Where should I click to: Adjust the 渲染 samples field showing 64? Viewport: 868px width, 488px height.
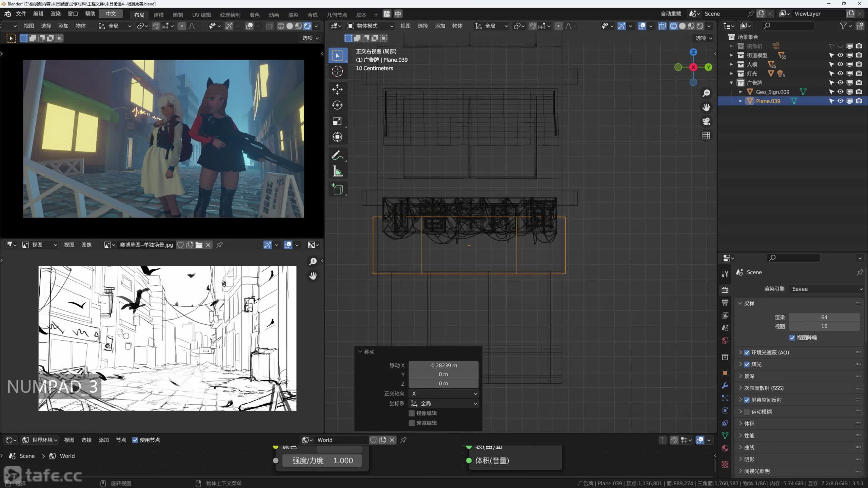[824, 317]
